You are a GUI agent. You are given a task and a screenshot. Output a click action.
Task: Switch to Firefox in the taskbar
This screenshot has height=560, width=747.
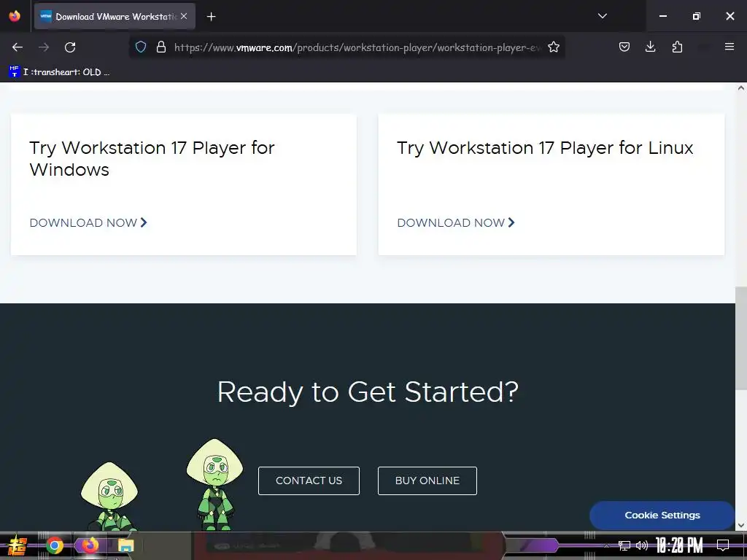pyautogui.click(x=90, y=545)
